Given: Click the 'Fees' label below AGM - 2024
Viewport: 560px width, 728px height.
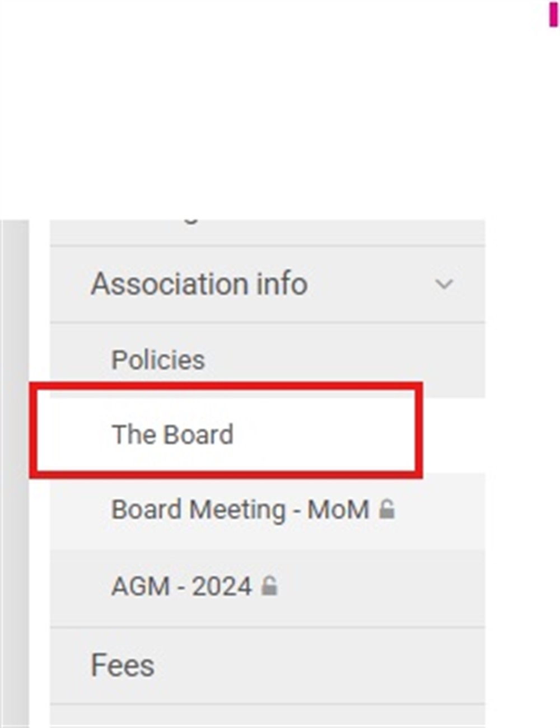Looking at the screenshot, I should [x=123, y=665].
